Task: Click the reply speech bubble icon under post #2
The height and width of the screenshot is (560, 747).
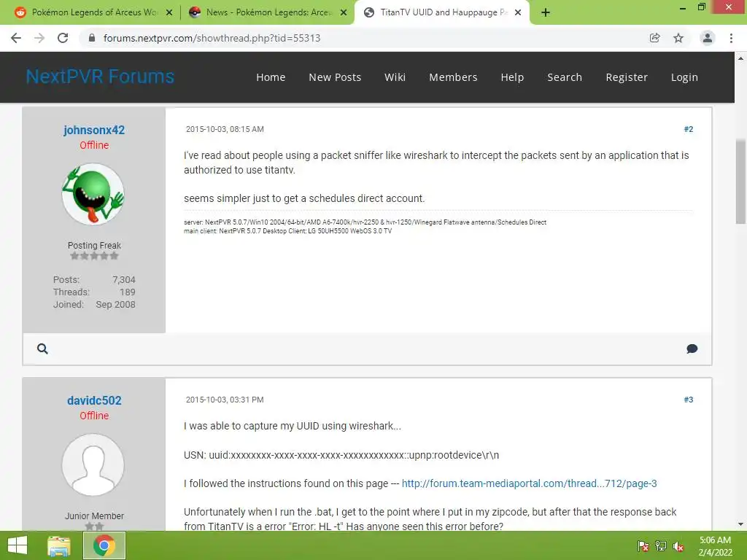Action: (692, 349)
